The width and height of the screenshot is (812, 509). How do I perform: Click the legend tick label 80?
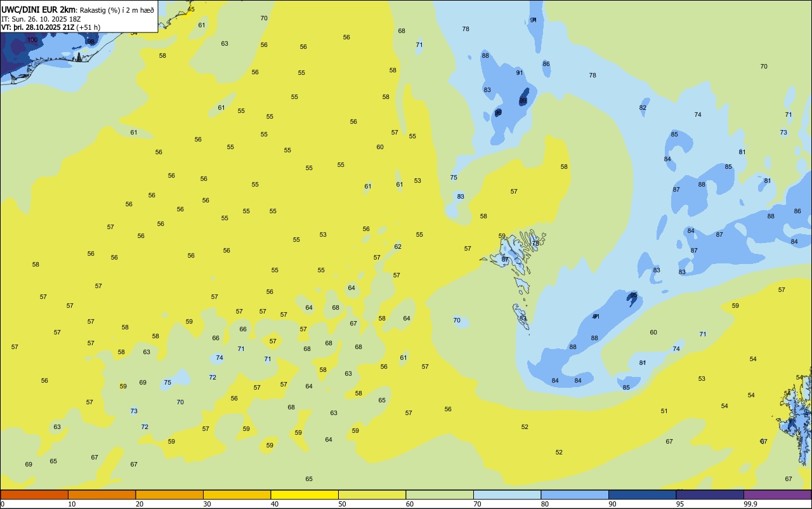[545, 504]
